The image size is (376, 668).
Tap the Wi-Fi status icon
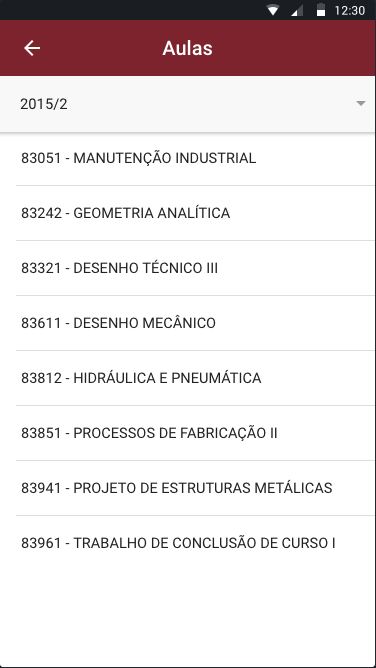273,10
